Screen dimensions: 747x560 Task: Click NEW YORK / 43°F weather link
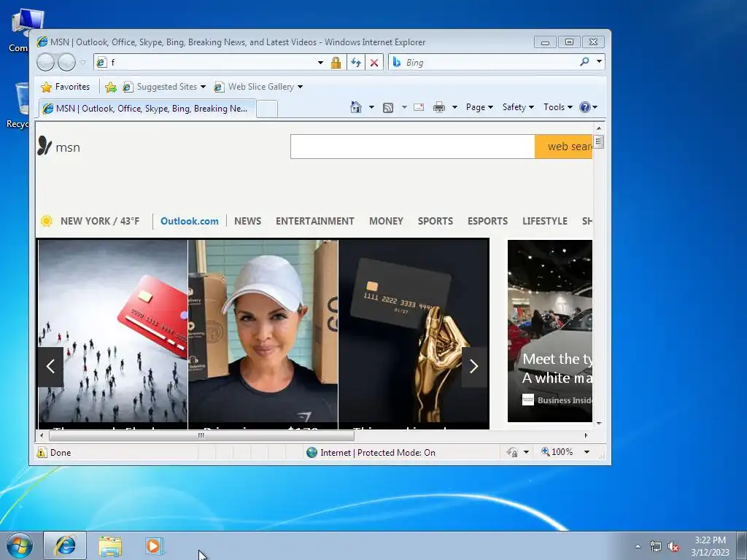(x=100, y=221)
